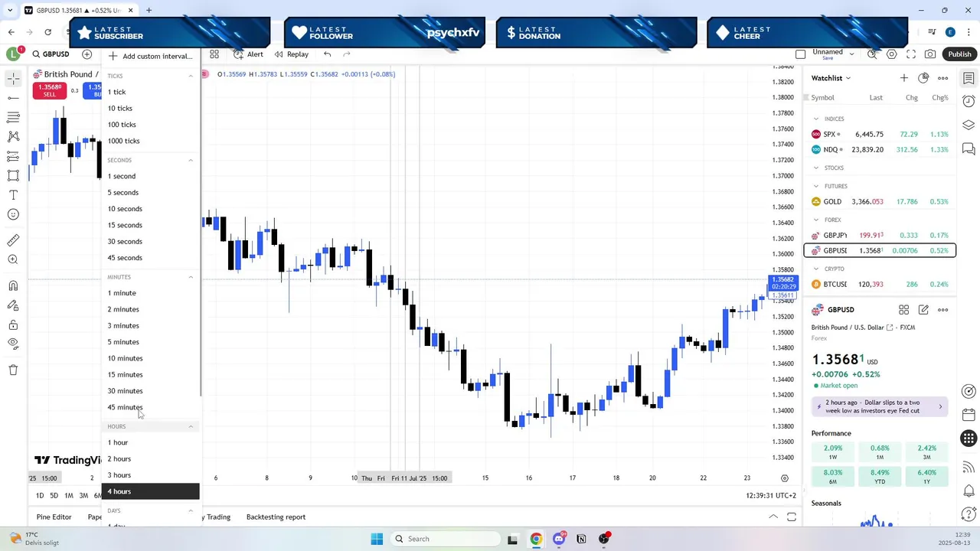Collapse the CRYPTO watchlist section
Viewport: 980px width, 551px height.
pos(816,269)
